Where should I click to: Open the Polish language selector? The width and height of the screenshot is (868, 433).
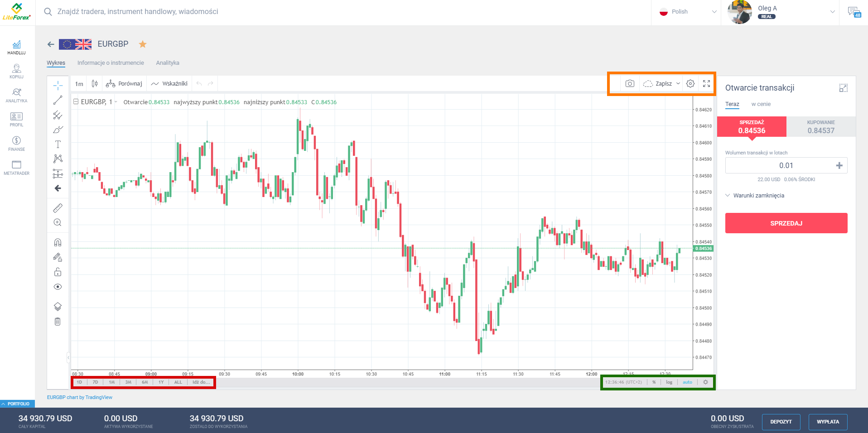686,12
